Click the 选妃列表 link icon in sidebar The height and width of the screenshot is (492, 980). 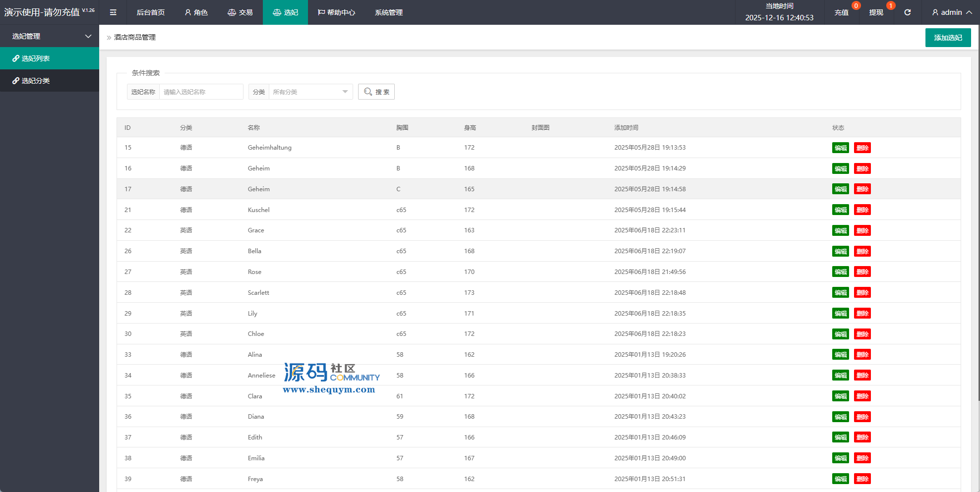pyautogui.click(x=16, y=58)
